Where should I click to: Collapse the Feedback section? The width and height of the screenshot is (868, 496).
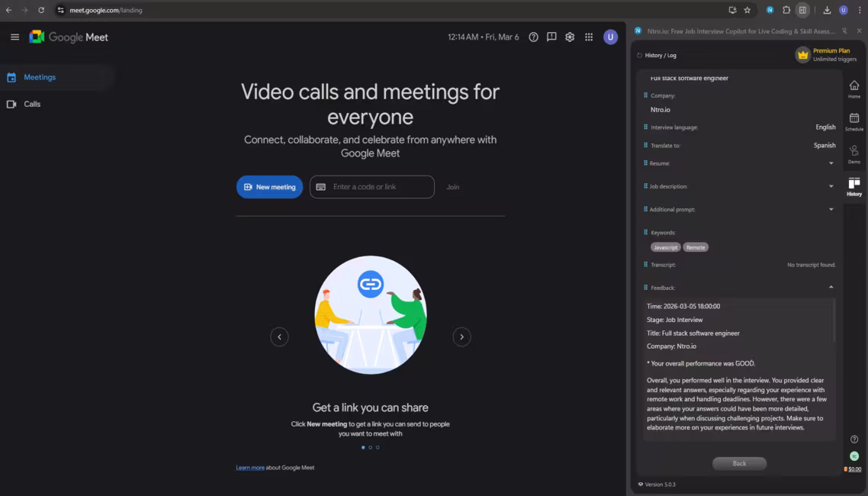831,288
